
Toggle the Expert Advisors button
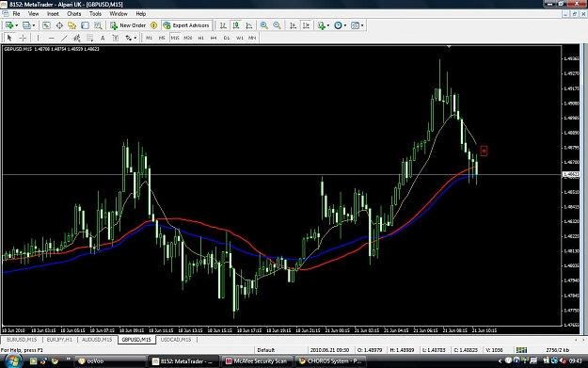point(186,25)
